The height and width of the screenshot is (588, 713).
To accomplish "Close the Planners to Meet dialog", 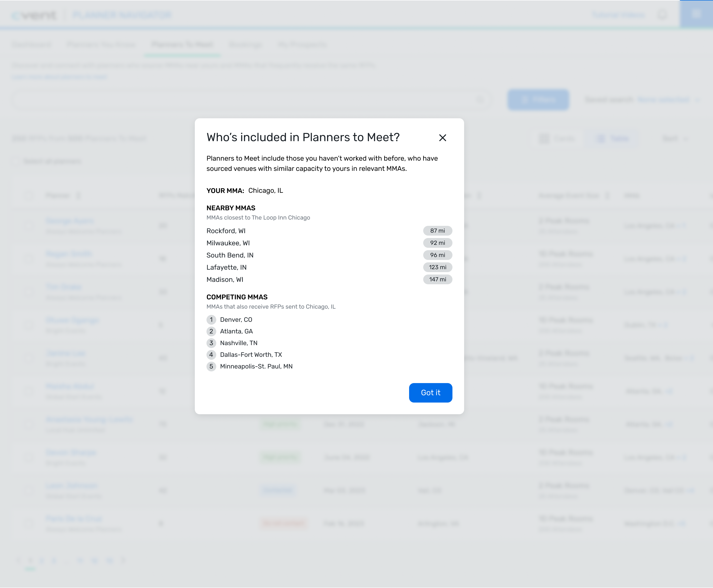I will coord(442,138).
